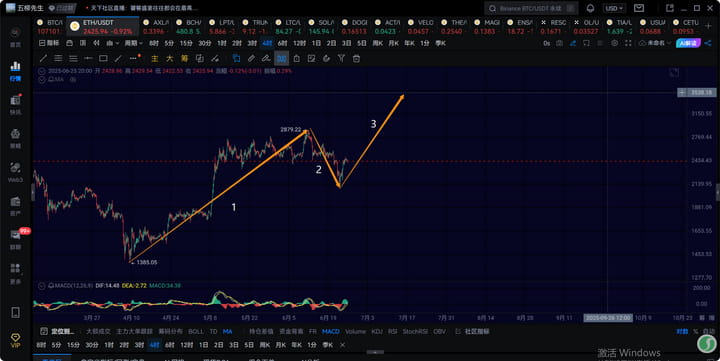Screen dimensions: 720x361
Task: Open the USD currency dropdown
Action: [614, 8]
